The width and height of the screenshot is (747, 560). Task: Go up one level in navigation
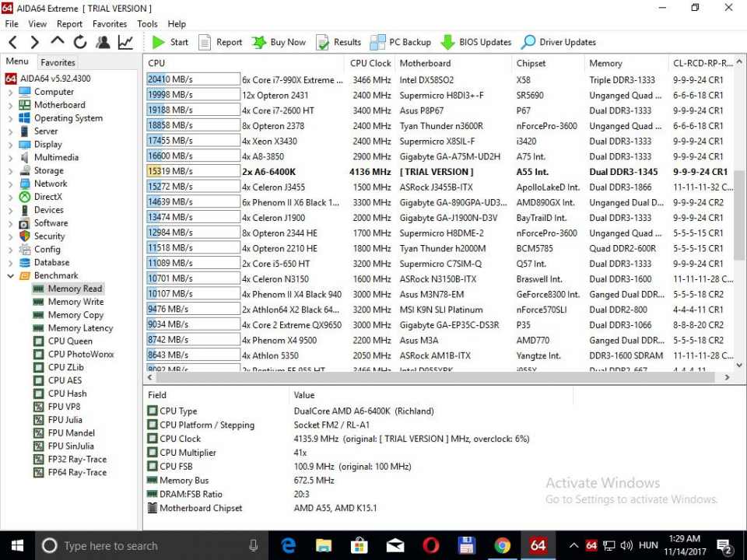click(x=57, y=41)
